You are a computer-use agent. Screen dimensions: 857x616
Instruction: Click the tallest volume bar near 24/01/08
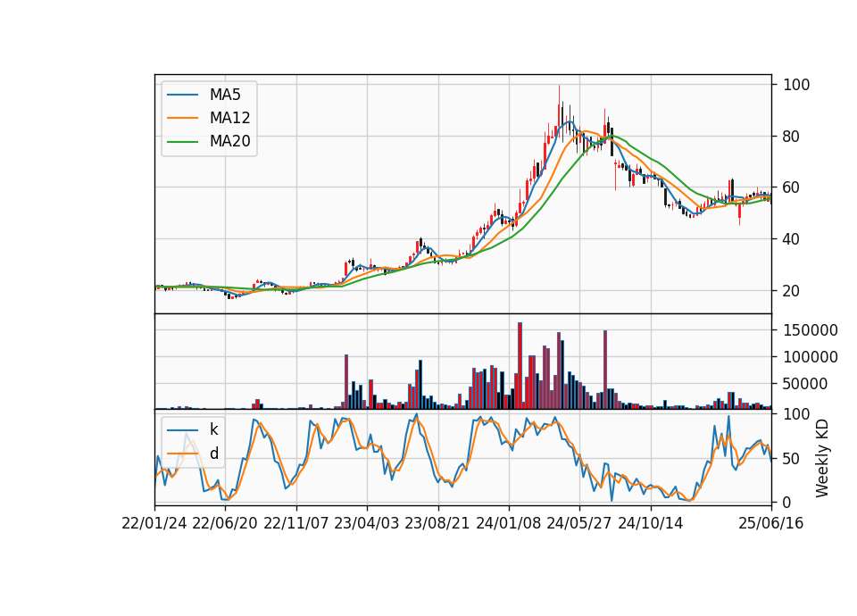[x=520, y=366]
